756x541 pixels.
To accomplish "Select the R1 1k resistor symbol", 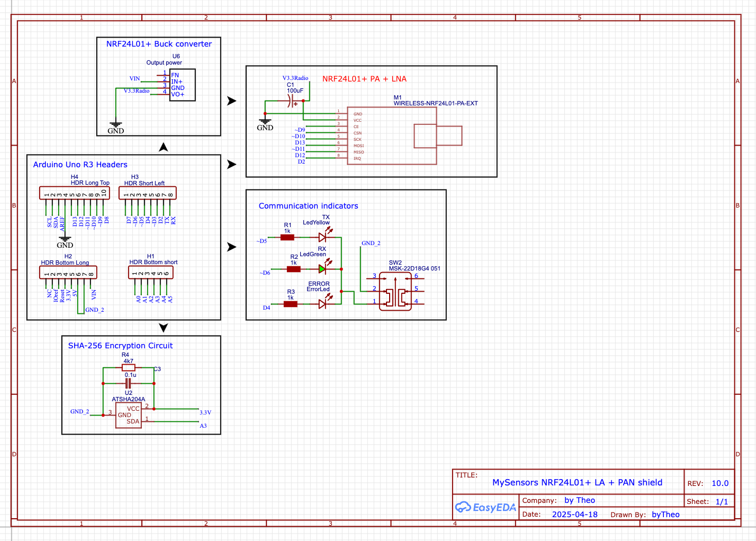I will [x=287, y=238].
